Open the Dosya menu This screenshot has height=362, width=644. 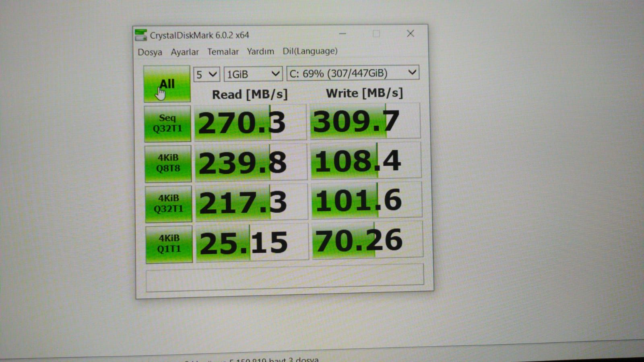pyautogui.click(x=150, y=52)
